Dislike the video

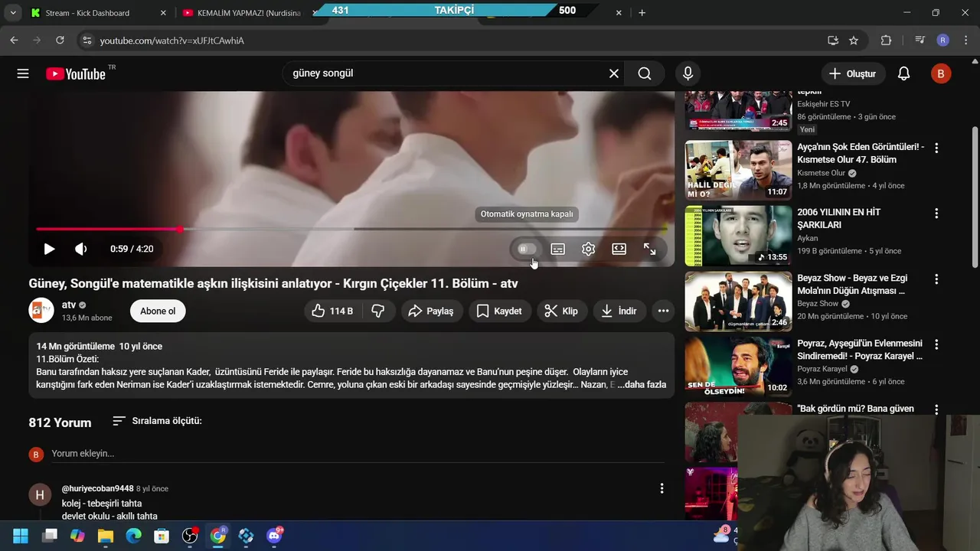pyautogui.click(x=377, y=311)
